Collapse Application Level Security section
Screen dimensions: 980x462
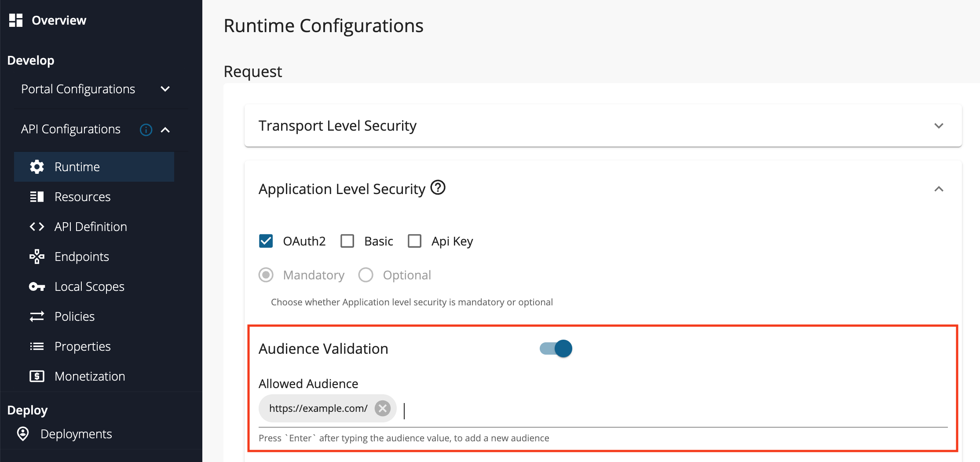940,189
